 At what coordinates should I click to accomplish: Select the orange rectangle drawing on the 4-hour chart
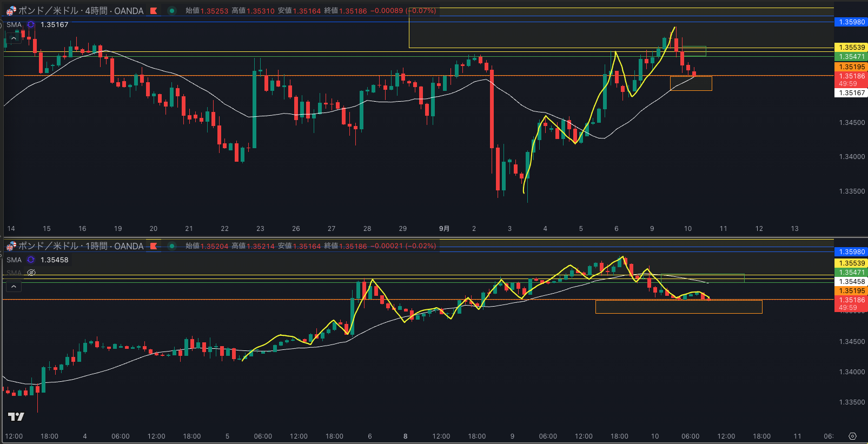691,83
